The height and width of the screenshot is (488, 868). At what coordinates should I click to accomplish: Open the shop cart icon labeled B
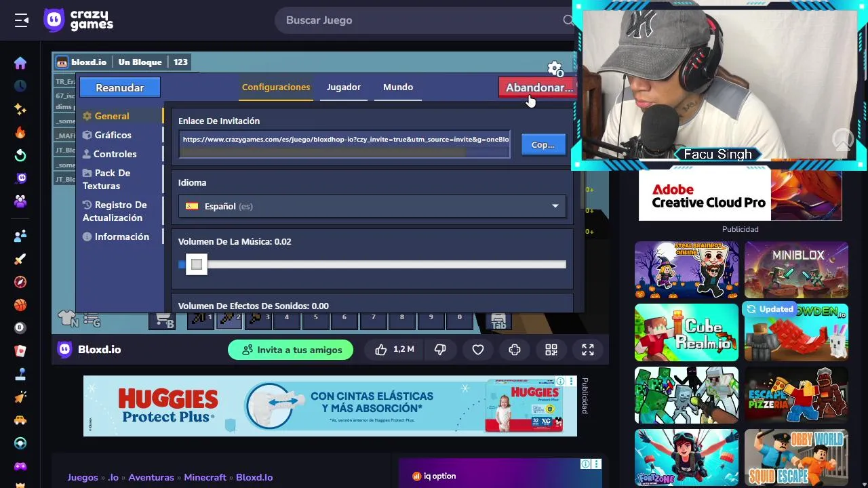coord(164,320)
